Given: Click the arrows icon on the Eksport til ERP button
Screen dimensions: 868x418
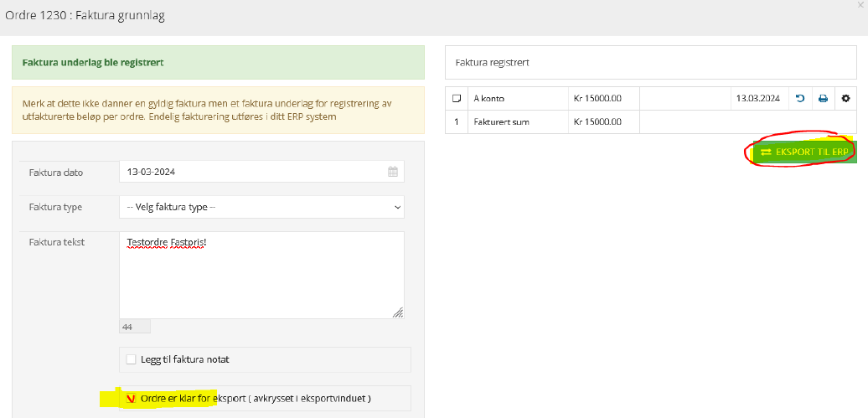Looking at the screenshot, I should coord(766,152).
